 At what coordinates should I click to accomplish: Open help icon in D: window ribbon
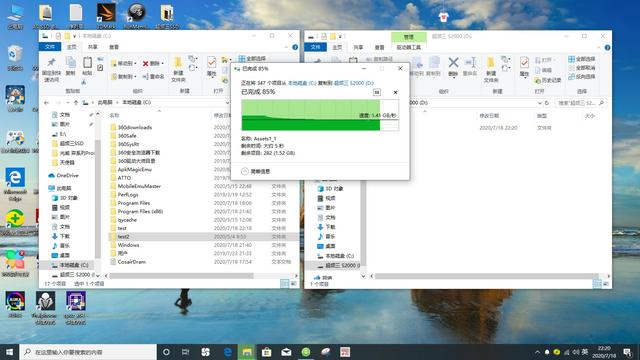(x=607, y=47)
